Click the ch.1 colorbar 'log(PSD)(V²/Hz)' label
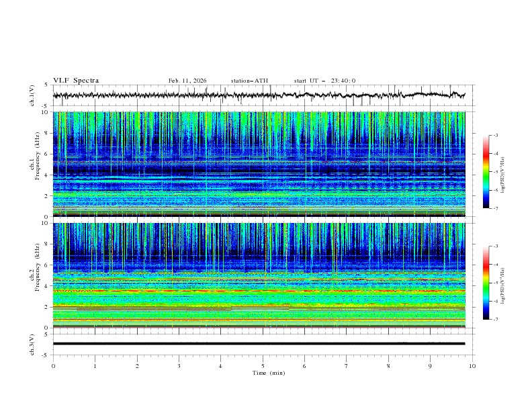 point(502,175)
